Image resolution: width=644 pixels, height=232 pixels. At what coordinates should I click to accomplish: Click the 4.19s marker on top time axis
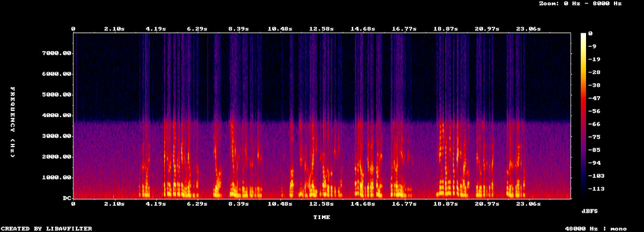point(156,28)
